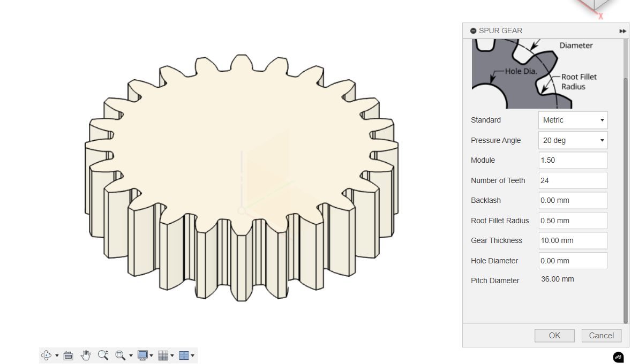Open the Standard dropdown showing Metric

click(573, 120)
